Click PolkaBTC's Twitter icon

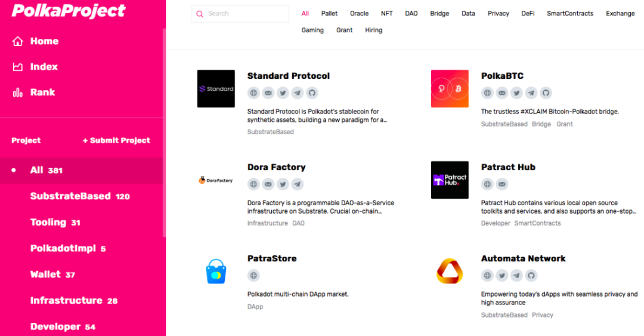pyautogui.click(x=516, y=93)
